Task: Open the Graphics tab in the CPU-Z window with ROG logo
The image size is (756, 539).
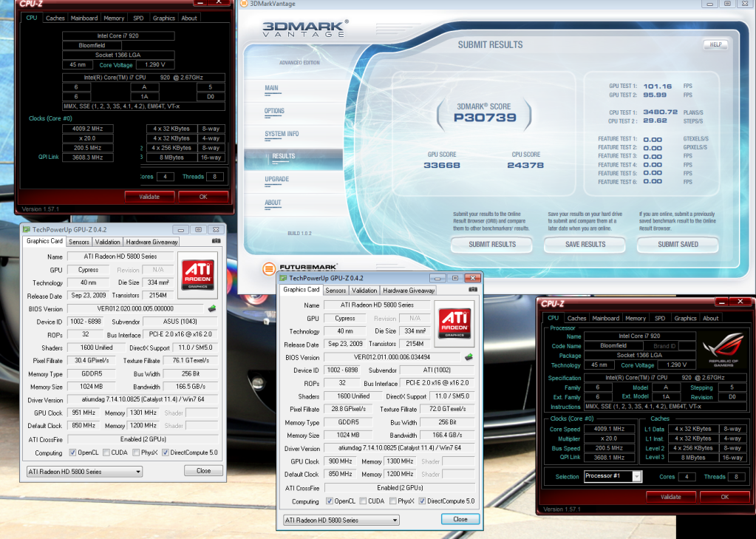Action: pyautogui.click(x=685, y=318)
